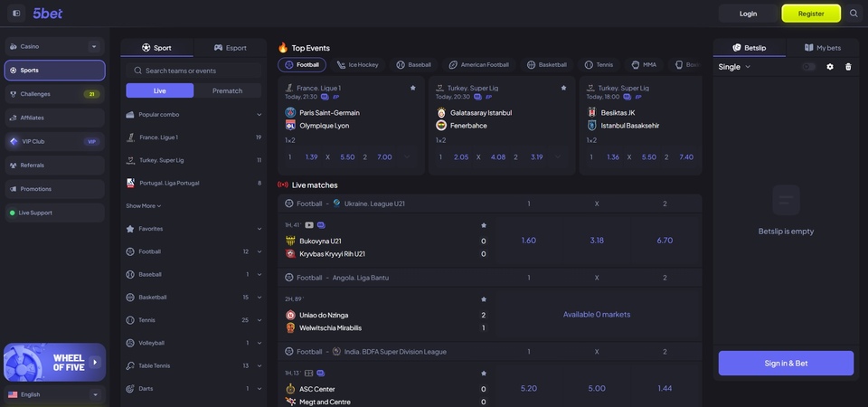Select Turkey. Super Lig league row
The width and height of the screenshot is (868, 407).
[x=193, y=160]
